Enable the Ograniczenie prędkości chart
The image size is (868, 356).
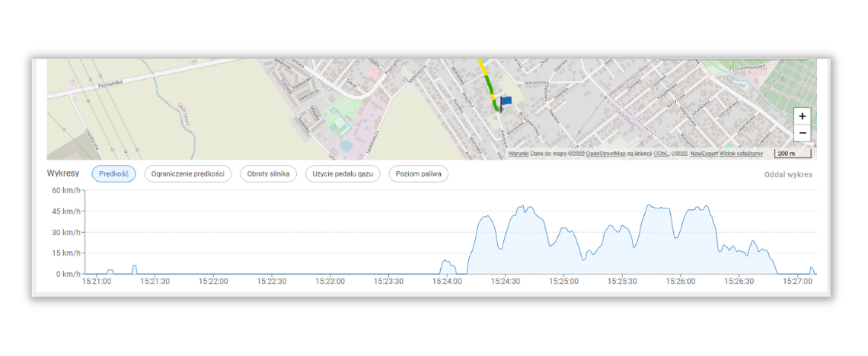187,174
